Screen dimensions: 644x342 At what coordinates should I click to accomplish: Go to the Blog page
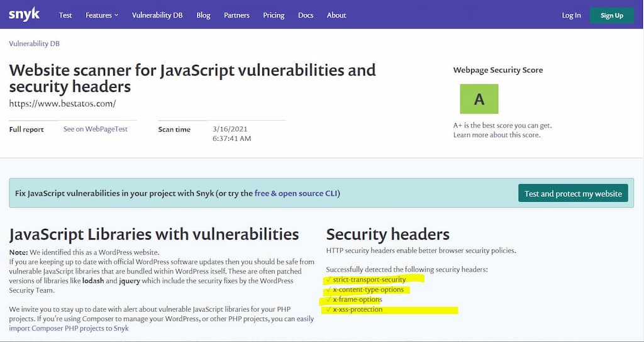tap(203, 15)
